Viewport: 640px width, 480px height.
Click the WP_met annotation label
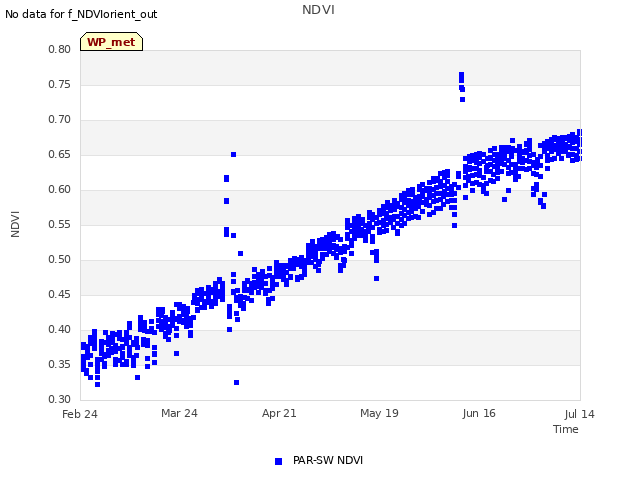(111, 42)
